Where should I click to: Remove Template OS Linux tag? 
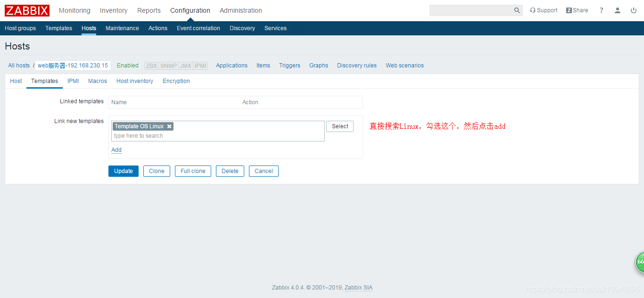click(x=169, y=126)
